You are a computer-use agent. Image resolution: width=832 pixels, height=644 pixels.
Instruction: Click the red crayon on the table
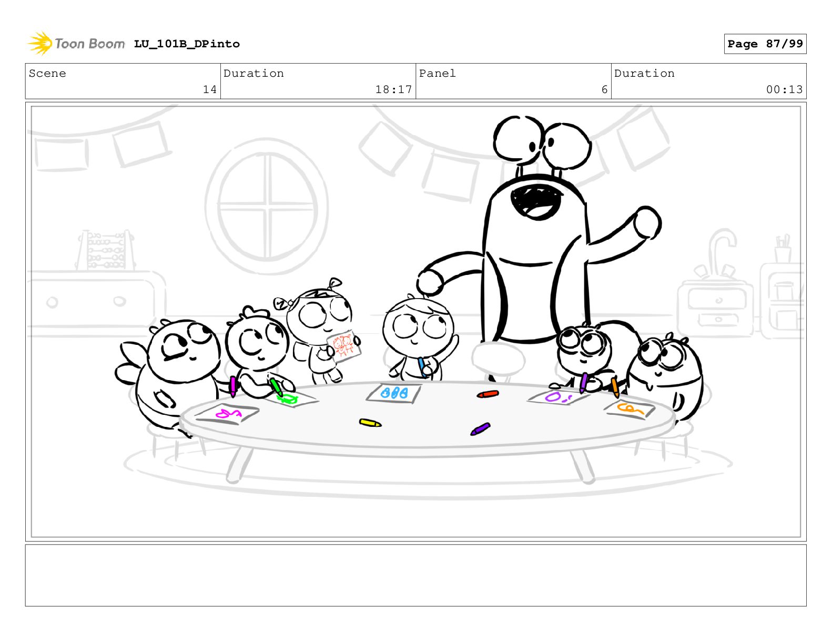(488, 394)
